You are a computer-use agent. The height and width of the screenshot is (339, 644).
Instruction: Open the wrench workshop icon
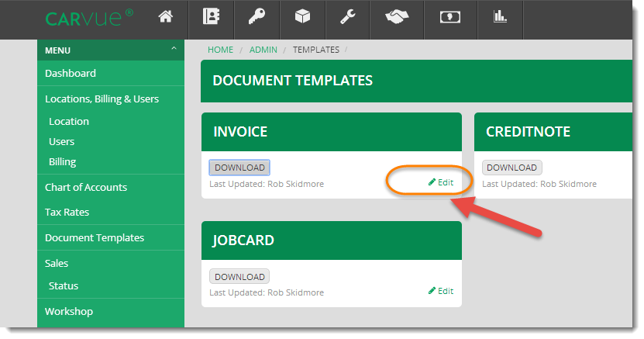(x=347, y=17)
